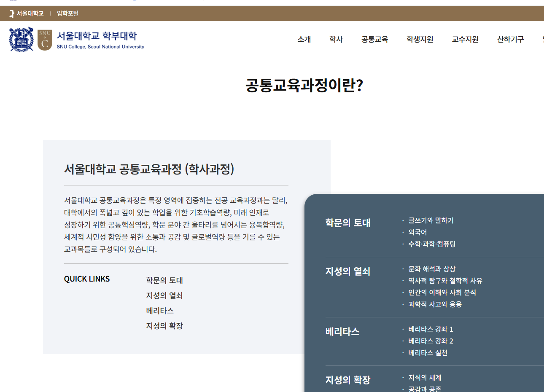Image resolution: width=544 pixels, height=392 pixels.
Task: Open the 교수지원 menu
Action: 465,39
